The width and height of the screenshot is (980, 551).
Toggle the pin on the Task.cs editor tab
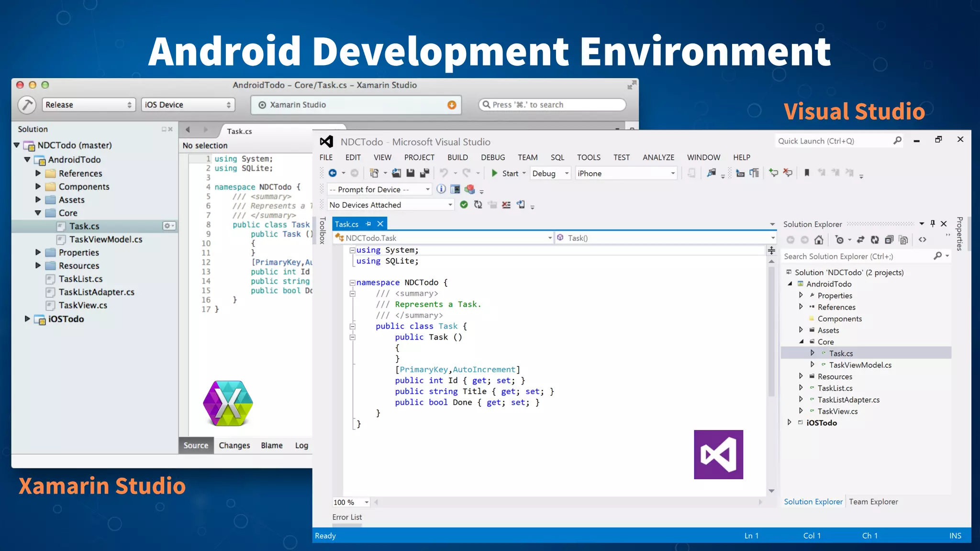click(368, 224)
